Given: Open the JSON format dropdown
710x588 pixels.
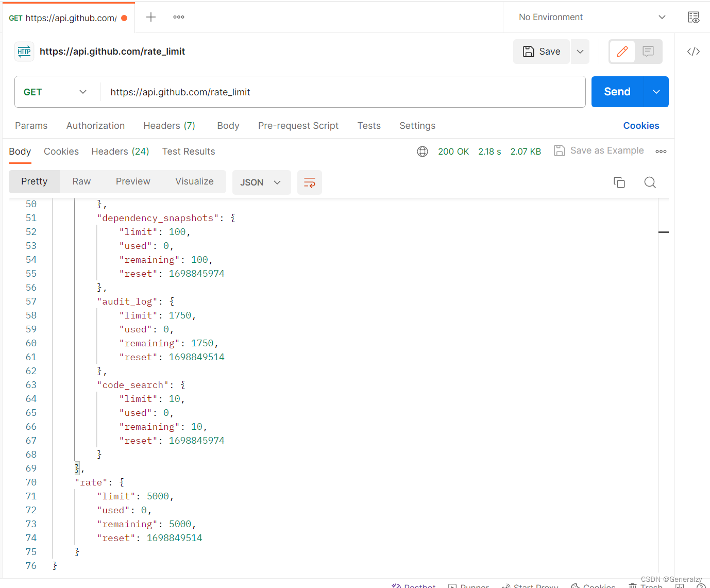Looking at the screenshot, I should [262, 182].
